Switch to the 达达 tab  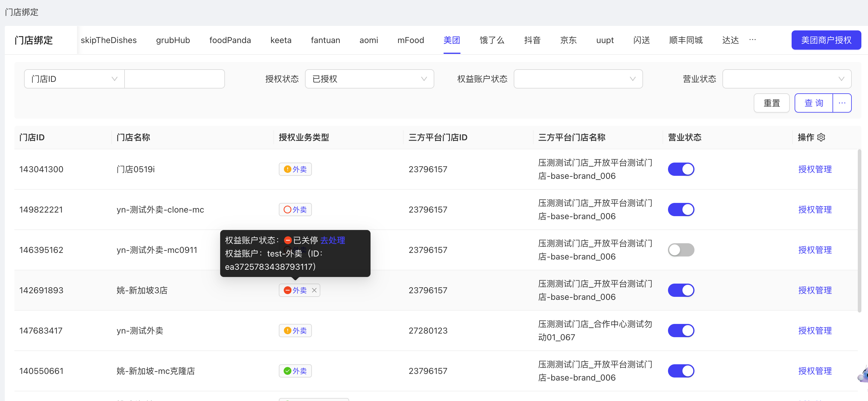click(x=730, y=40)
